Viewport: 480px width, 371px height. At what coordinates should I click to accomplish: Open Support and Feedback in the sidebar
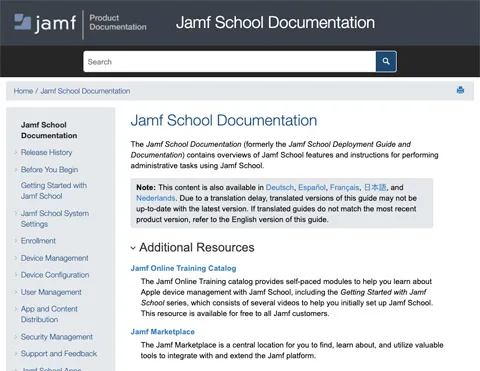click(59, 353)
